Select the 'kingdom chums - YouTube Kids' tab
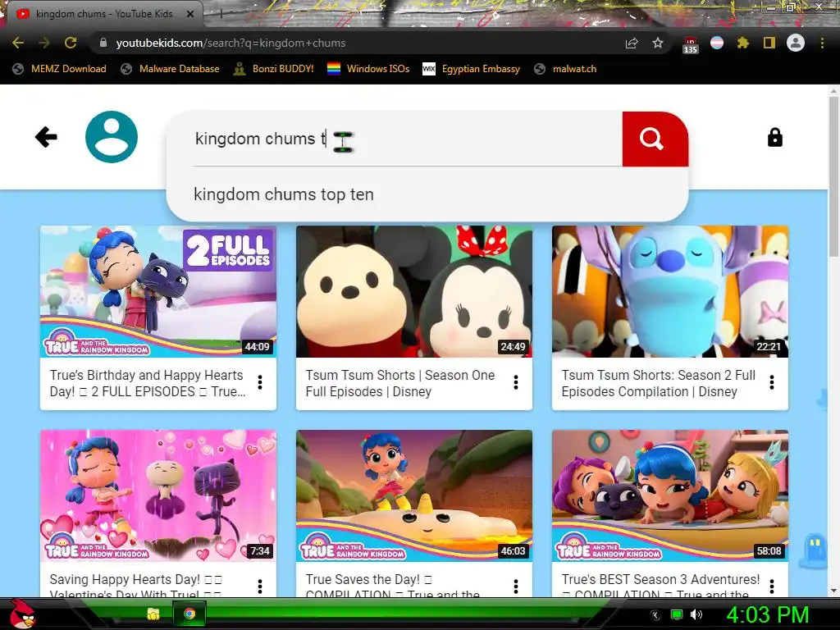840x630 pixels. click(104, 14)
